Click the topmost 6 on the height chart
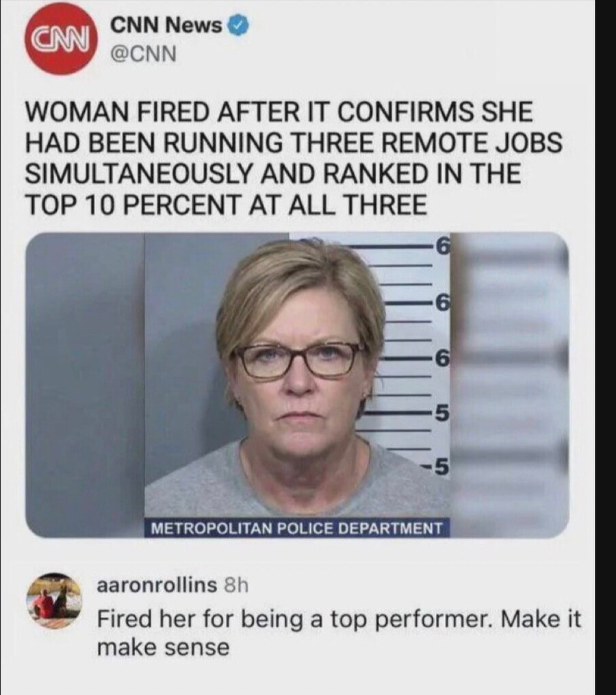616x695 pixels. click(x=442, y=246)
